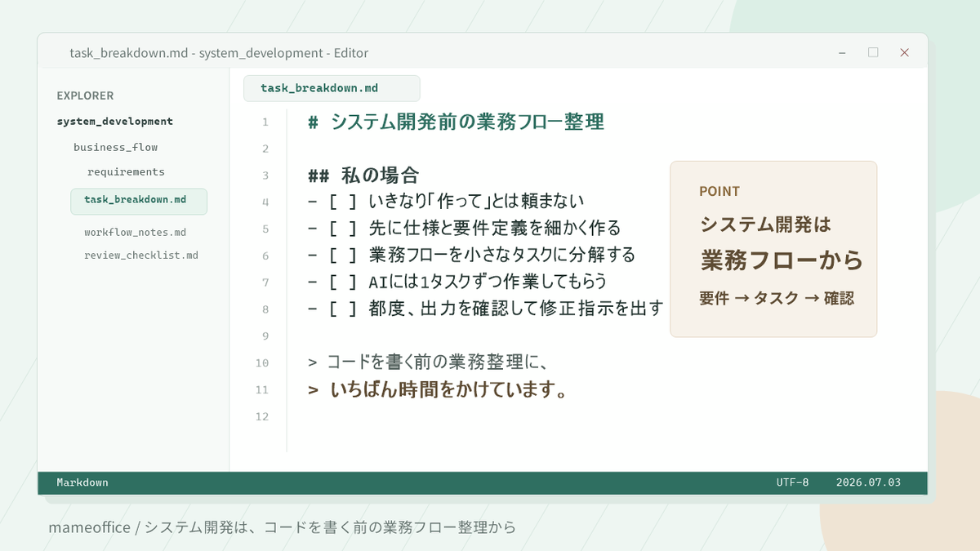Screen dimensions: 980x551
Task: Click the 2026.07.03 date in status bar
Action: click(x=868, y=482)
